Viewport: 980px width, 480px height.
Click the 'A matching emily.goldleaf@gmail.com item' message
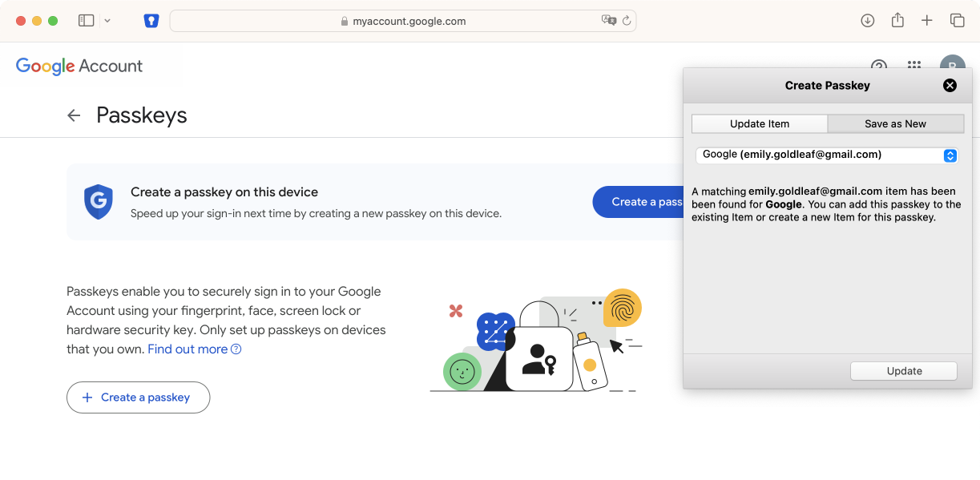coord(826,204)
